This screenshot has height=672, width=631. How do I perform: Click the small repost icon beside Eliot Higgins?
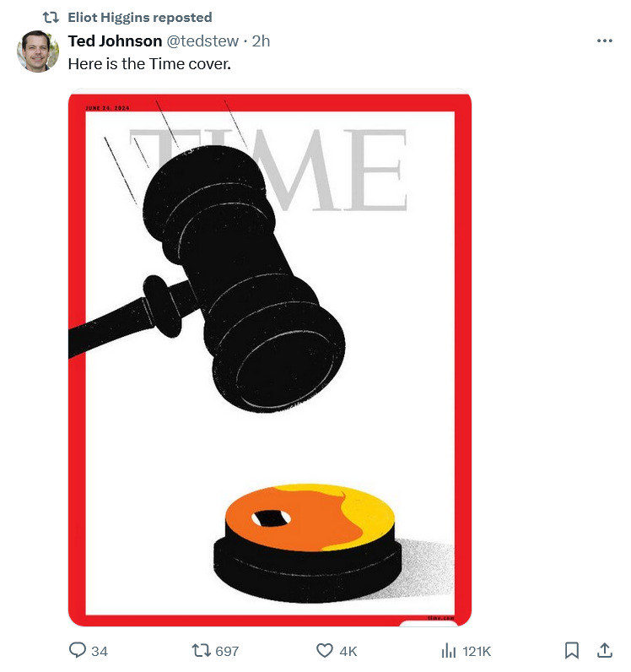[51, 18]
